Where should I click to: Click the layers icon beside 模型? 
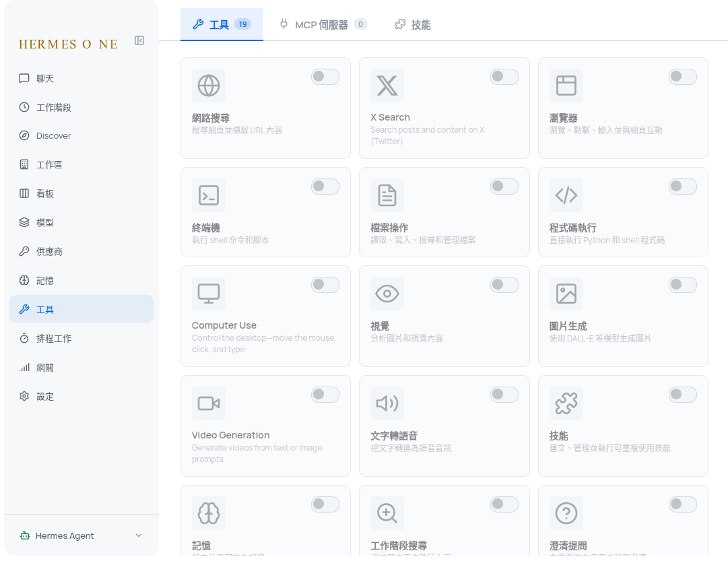(24, 222)
